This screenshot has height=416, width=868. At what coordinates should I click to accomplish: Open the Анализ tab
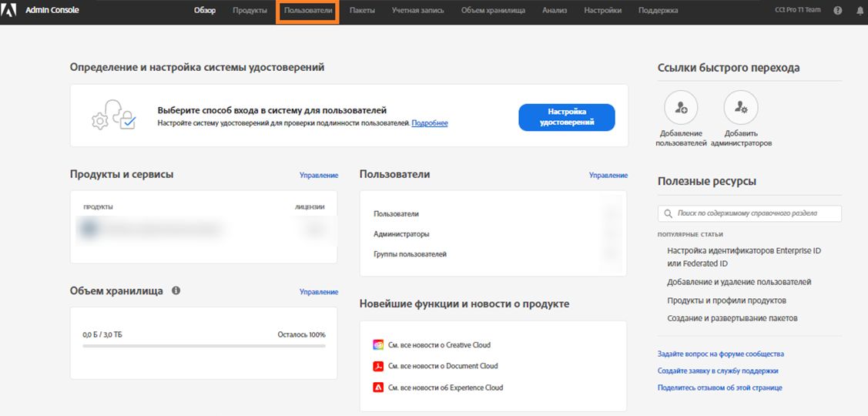(555, 11)
